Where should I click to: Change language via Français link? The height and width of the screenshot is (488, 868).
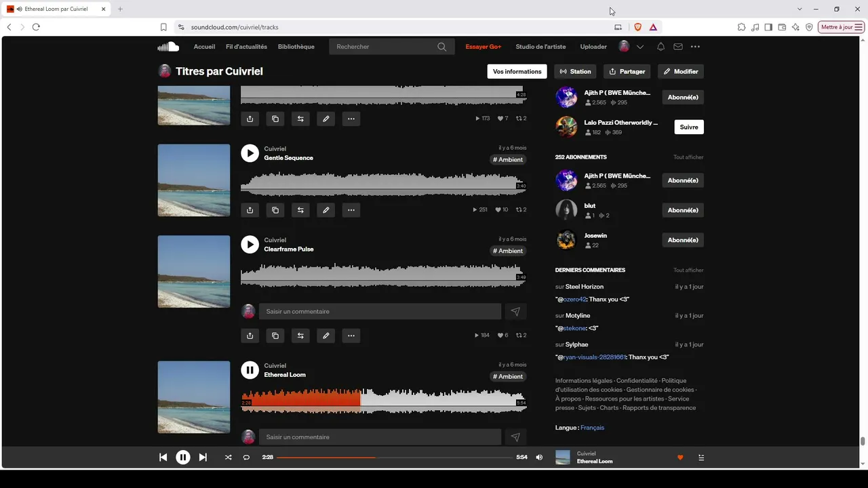pyautogui.click(x=593, y=428)
